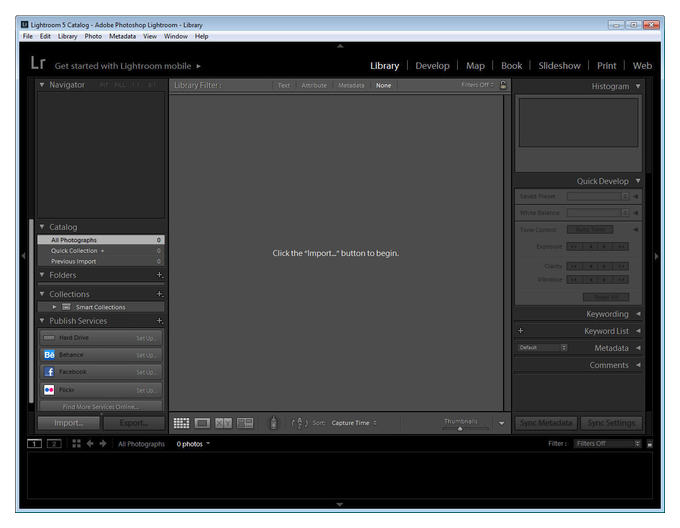The height and width of the screenshot is (528, 680).
Task: Expand the Metadata panel
Action: [x=638, y=348]
